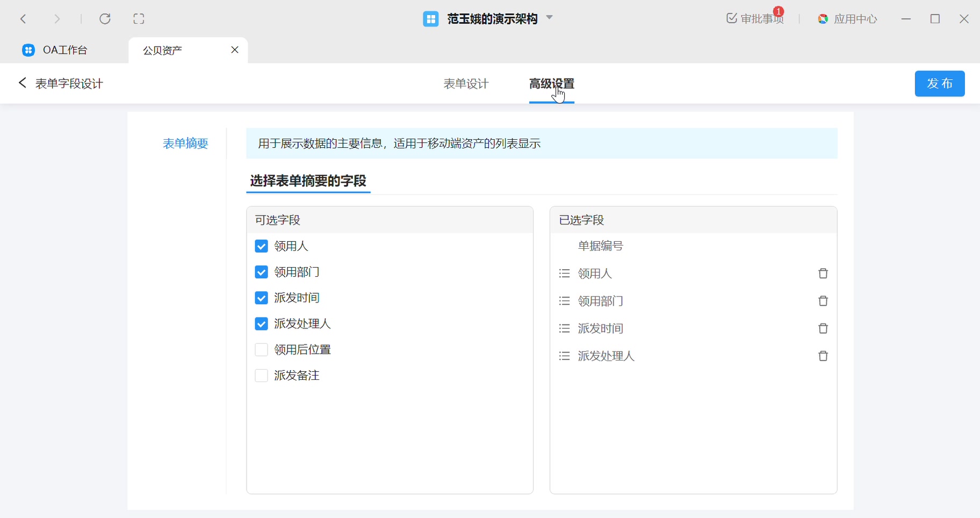The image size is (980, 518).
Task: Delete 领用人 from selected fields
Action: point(823,274)
